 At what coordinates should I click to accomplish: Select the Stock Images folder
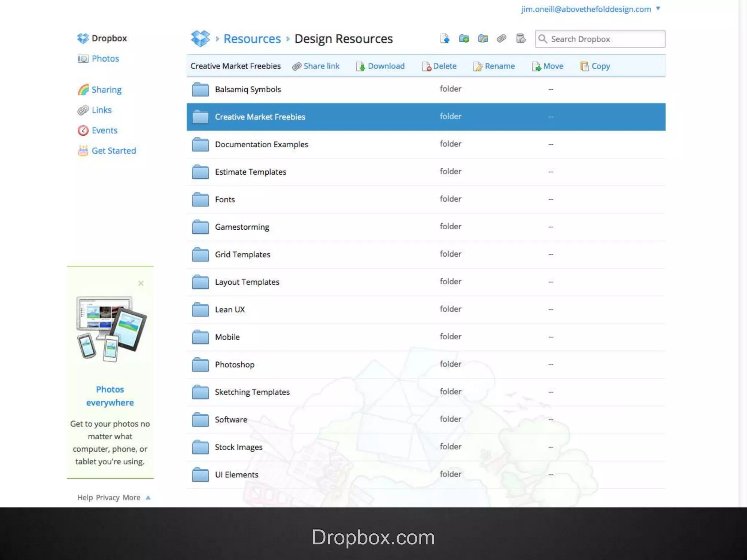(x=426, y=447)
